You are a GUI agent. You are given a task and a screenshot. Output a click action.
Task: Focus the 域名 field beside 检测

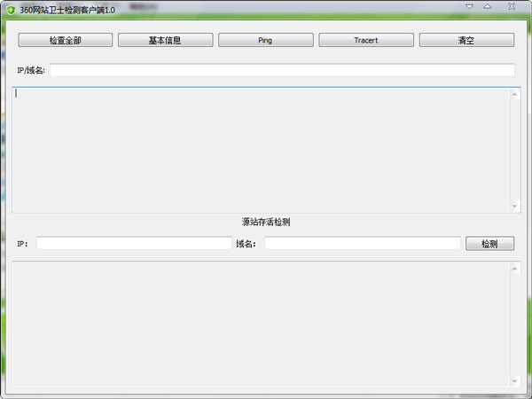[363, 243]
